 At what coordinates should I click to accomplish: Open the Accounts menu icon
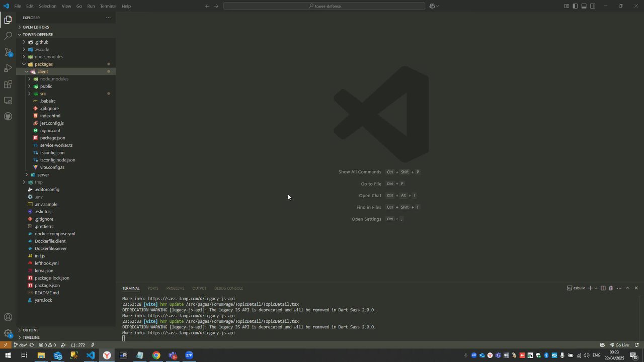point(8,317)
